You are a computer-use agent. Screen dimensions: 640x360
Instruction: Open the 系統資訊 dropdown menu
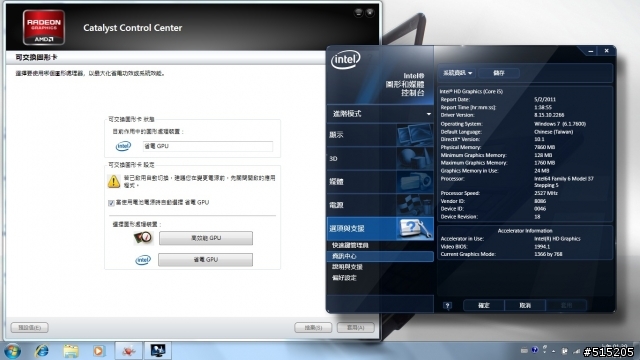(x=458, y=73)
